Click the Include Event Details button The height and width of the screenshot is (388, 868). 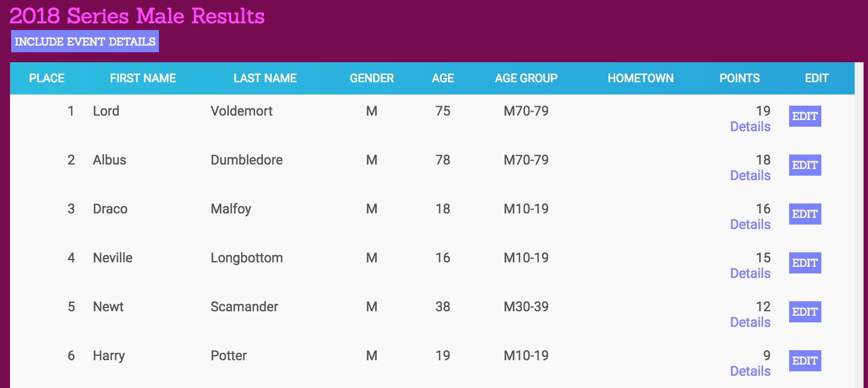point(85,42)
